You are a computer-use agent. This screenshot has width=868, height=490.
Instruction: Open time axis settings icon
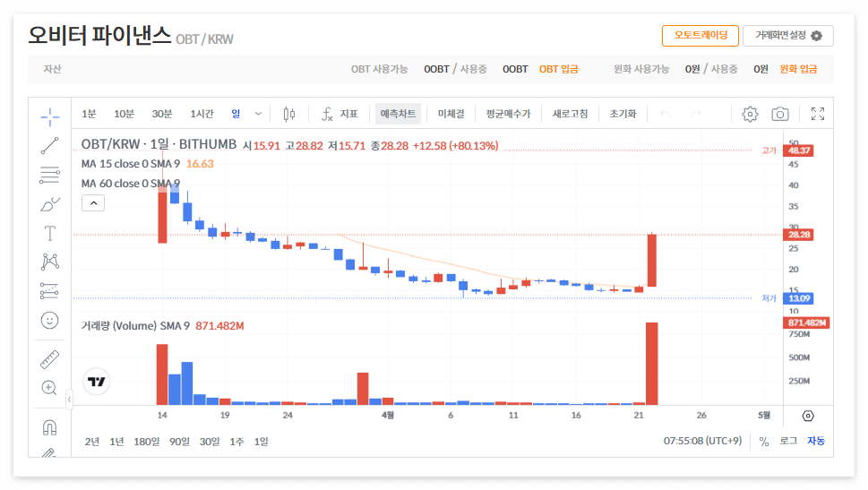[x=808, y=416]
